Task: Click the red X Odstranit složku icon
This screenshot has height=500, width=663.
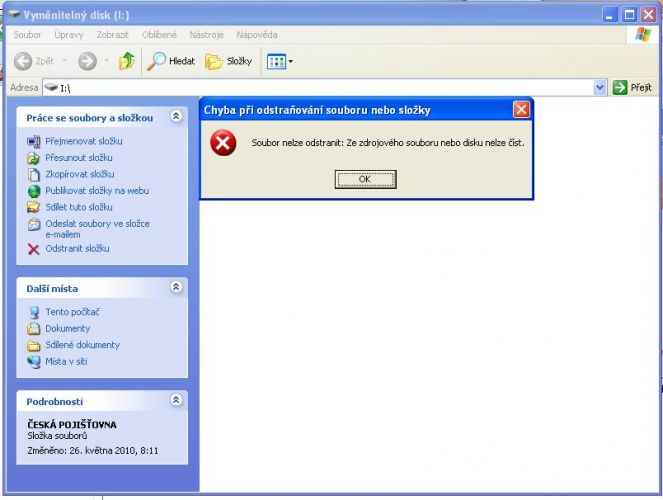Action: [x=33, y=249]
